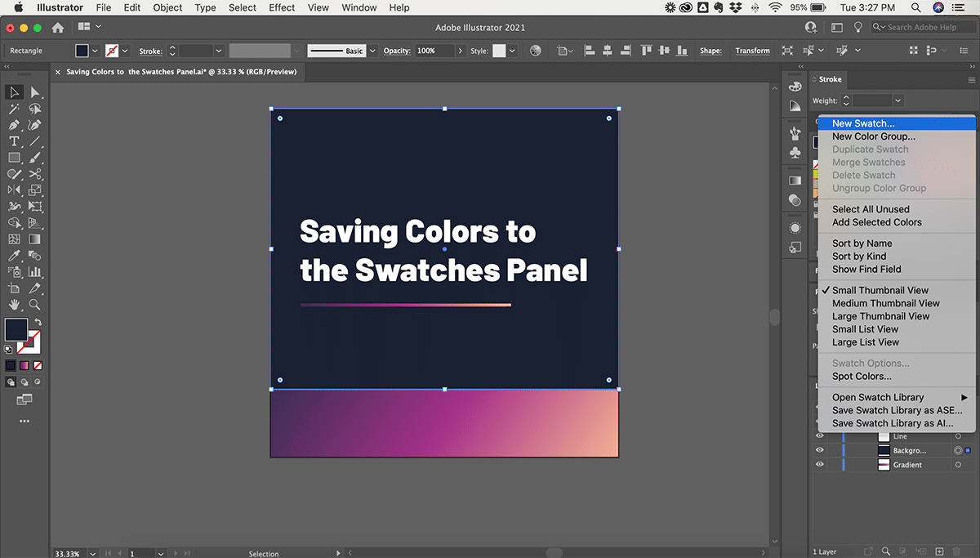Hide the Gradient layer
This screenshot has width=980, height=558.
coord(820,464)
